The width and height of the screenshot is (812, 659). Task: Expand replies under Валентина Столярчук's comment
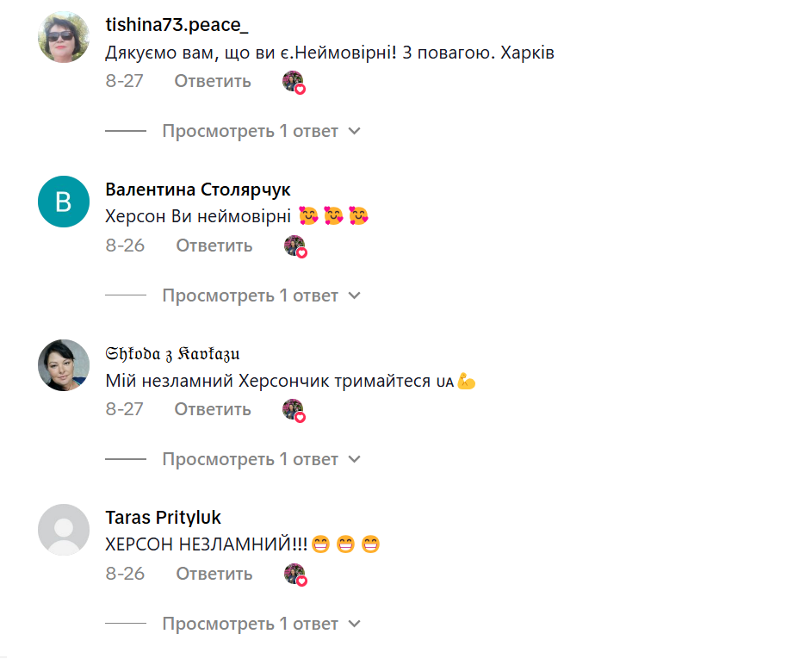click(261, 296)
